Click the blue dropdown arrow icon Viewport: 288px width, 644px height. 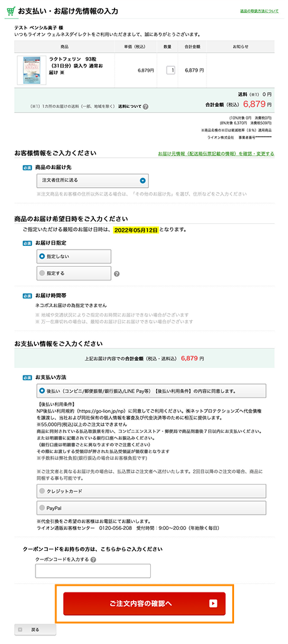[x=142, y=180]
